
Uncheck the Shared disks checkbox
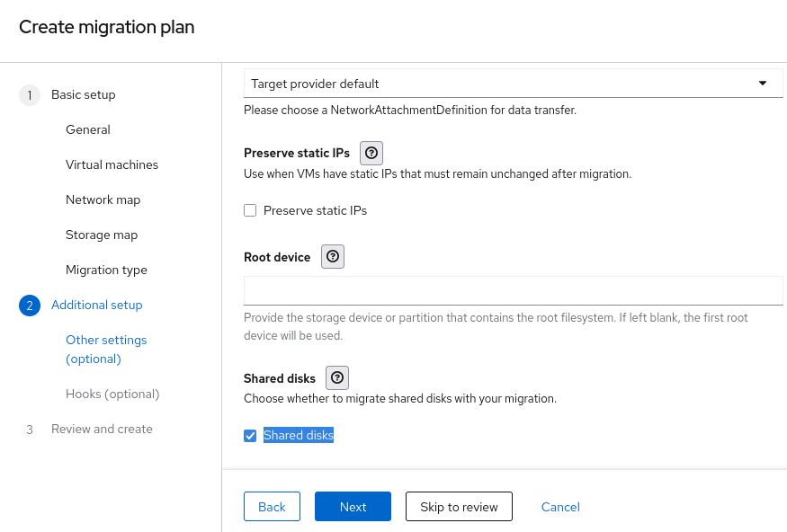(x=251, y=436)
